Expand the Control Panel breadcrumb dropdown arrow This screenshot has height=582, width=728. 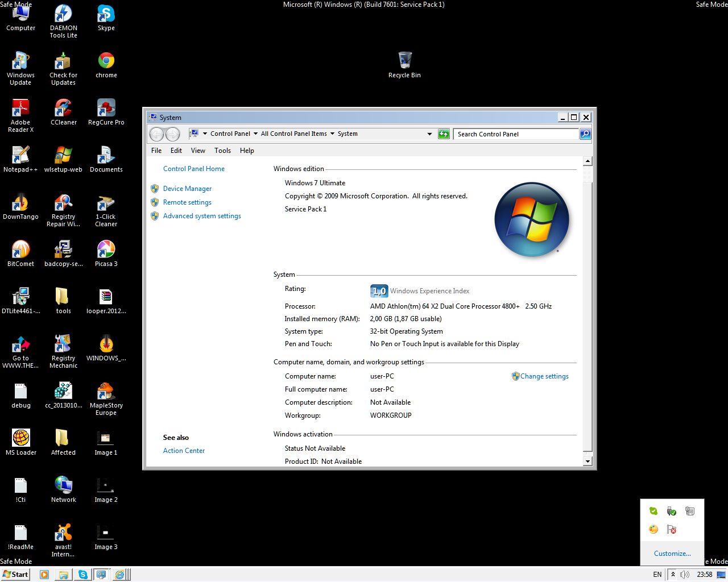pos(255,134)
